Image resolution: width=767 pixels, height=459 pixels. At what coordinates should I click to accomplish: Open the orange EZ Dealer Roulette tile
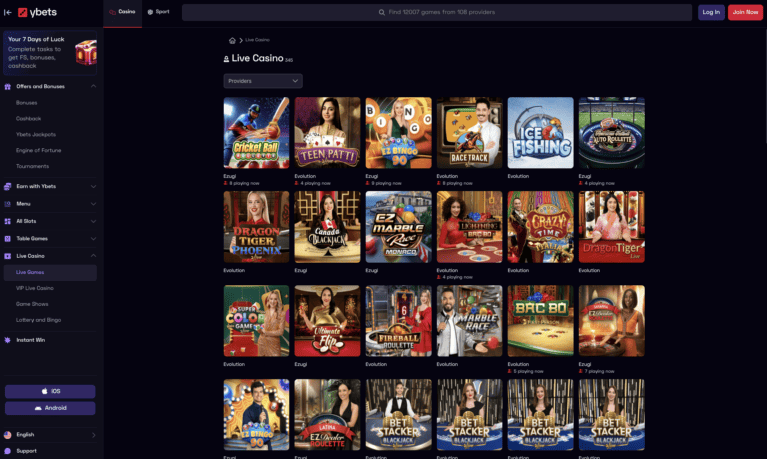pyautogui.click(x=611, y=321)
